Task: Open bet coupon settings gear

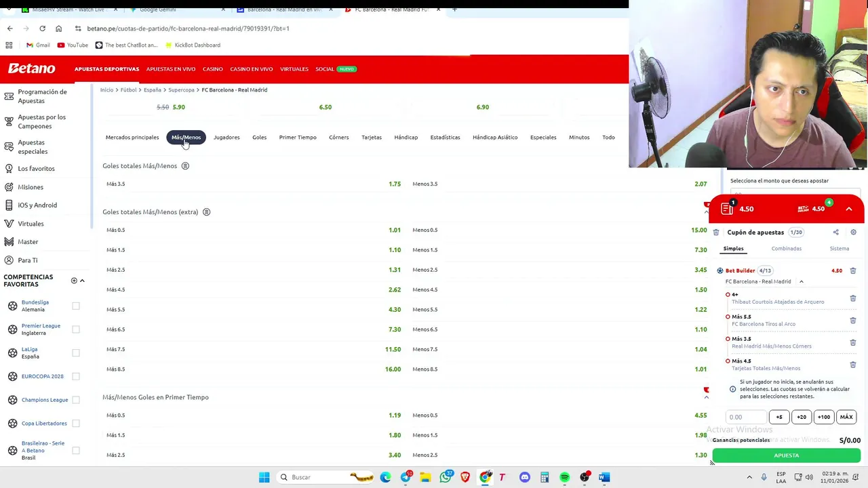Action: (853, 232)
